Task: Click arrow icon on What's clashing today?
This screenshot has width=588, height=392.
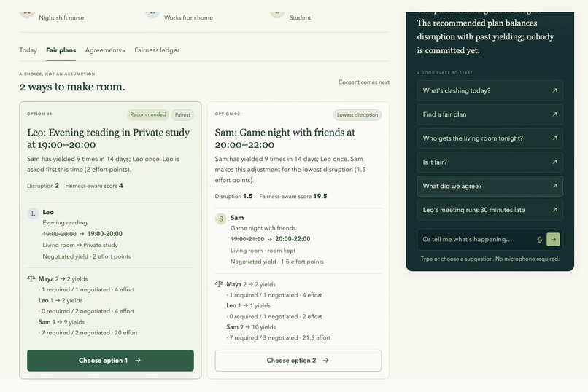Action: [554, 90]
